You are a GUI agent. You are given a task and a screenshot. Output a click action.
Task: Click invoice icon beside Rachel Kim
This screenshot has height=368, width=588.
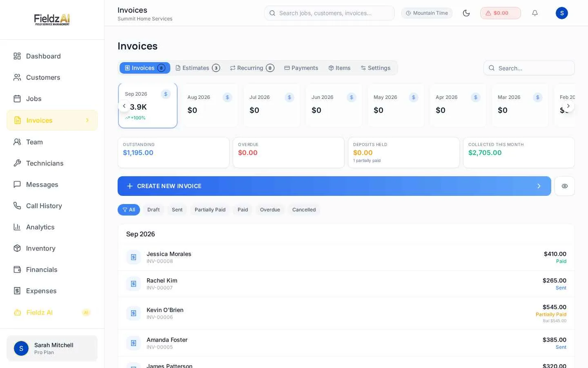[x=134, y=284]
